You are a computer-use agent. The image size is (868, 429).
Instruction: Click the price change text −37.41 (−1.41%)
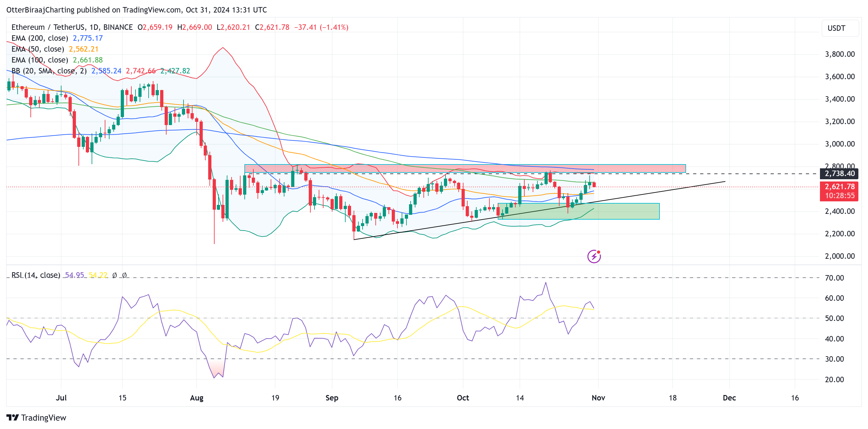[x=322, y=27]
